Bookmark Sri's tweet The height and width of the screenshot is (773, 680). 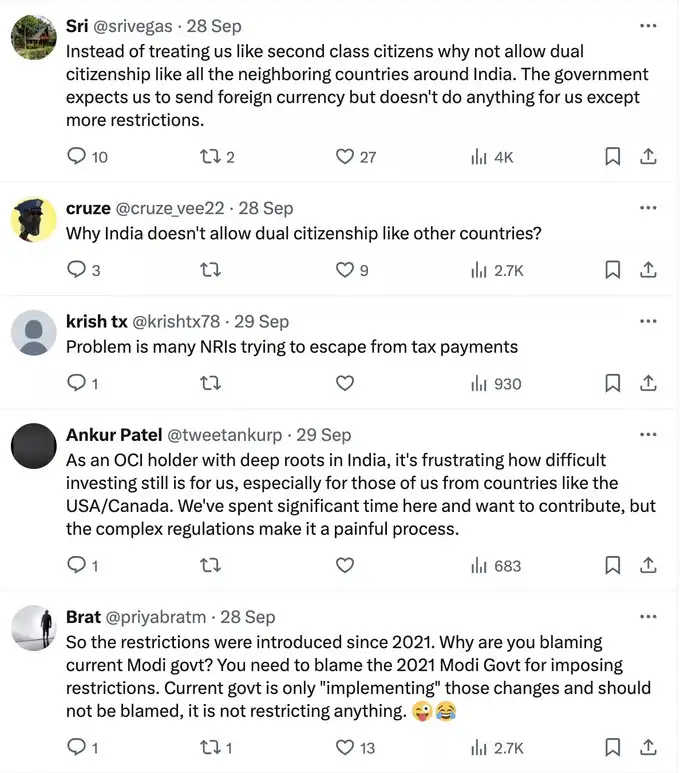pyautogui.click(x=613, y=156)
